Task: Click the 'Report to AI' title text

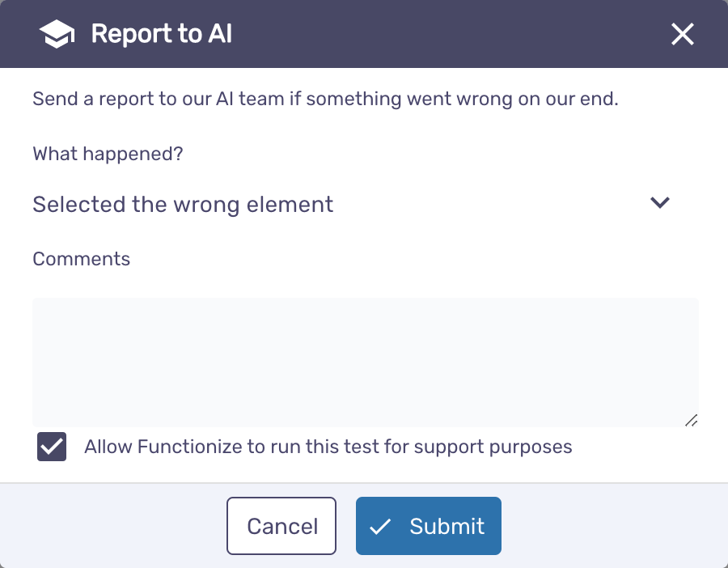Action: pos(162,34)
